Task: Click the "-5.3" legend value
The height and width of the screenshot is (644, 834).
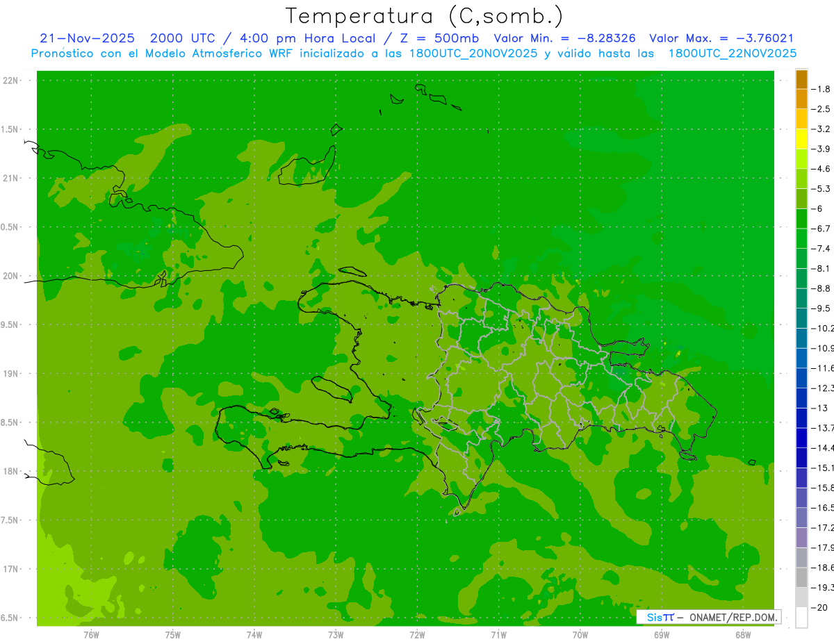Action: pyautogui.click(x=821, y=189)
